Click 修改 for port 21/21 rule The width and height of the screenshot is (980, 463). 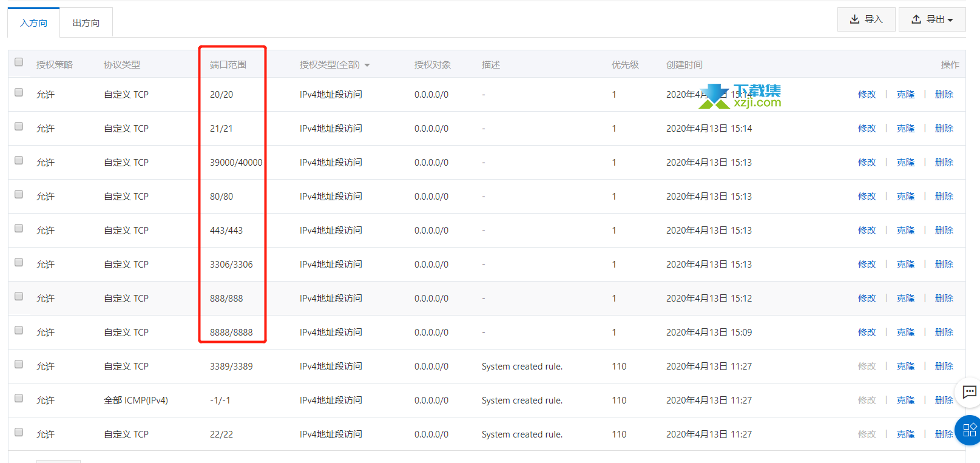tap(867, 129)
